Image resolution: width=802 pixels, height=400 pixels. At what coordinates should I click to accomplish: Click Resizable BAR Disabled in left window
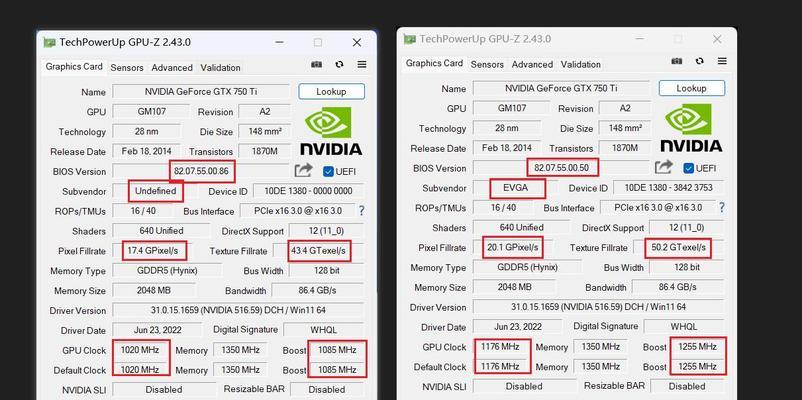tap(327, 390)
